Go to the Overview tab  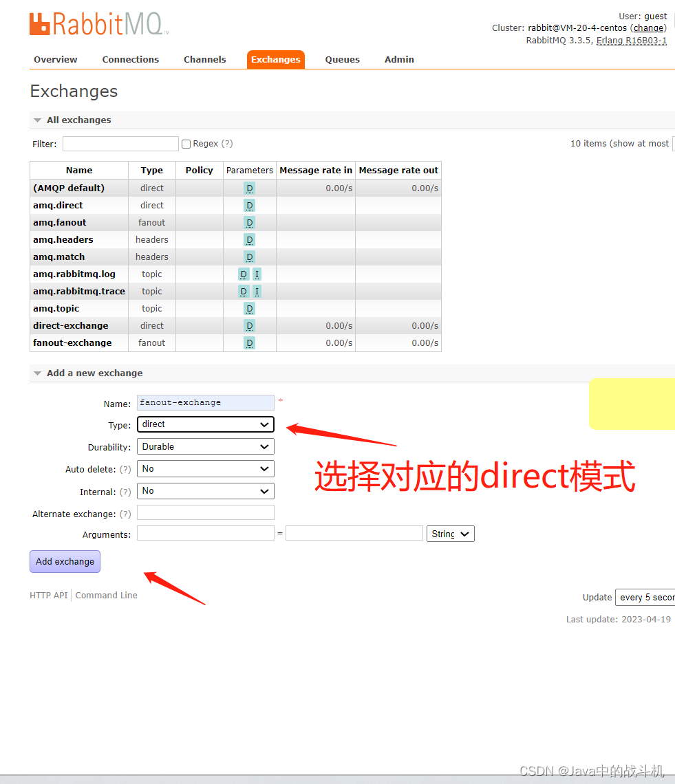pyautogui.click(x=56, y=60)
